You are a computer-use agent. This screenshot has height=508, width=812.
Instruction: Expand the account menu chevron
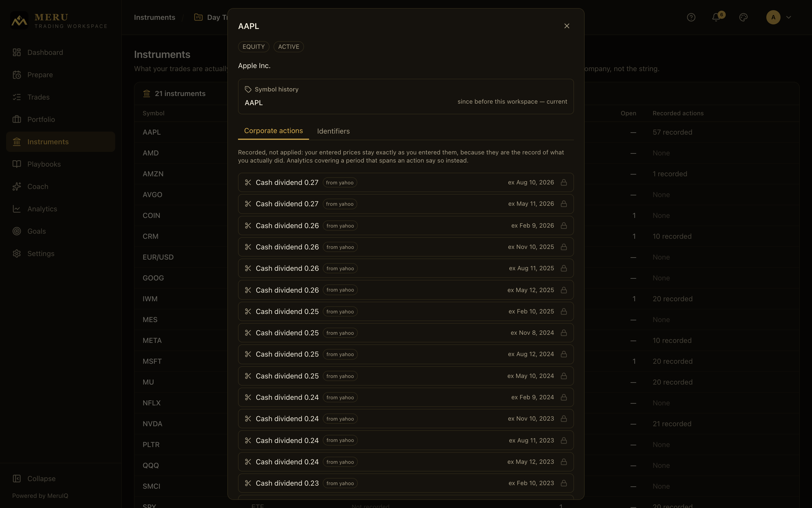pos(788,17)
